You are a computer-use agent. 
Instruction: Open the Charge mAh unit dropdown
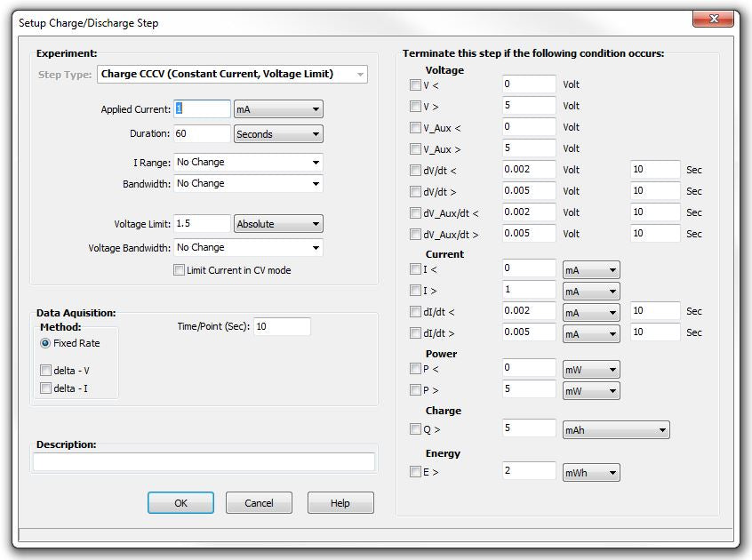tap(615, 430)
